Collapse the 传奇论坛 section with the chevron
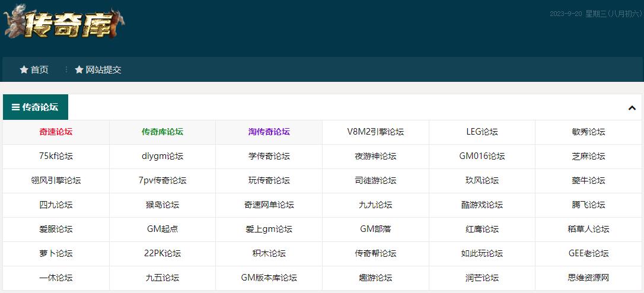 point(632,108)
